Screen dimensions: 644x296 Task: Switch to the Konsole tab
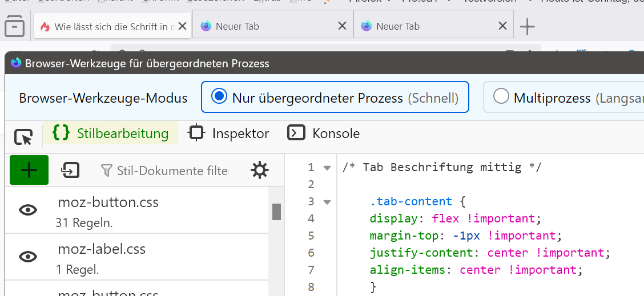pyautogui.click(x=324, y=133)
